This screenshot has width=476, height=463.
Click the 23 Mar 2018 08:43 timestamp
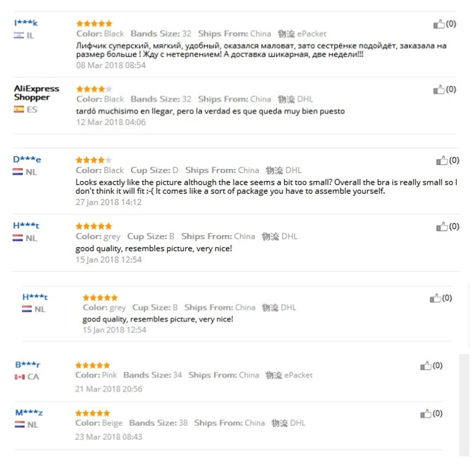(109, 437)
